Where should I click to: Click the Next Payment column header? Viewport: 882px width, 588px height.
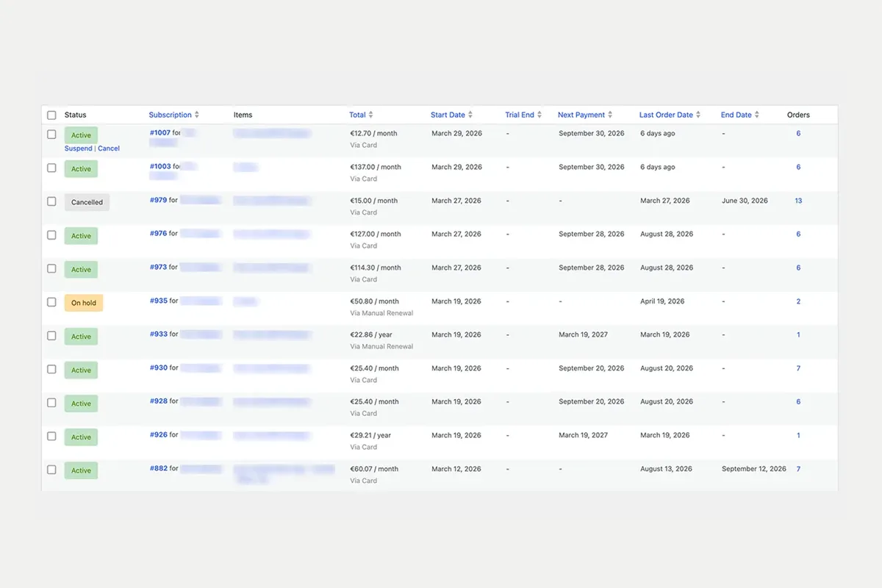click(581, 115)
